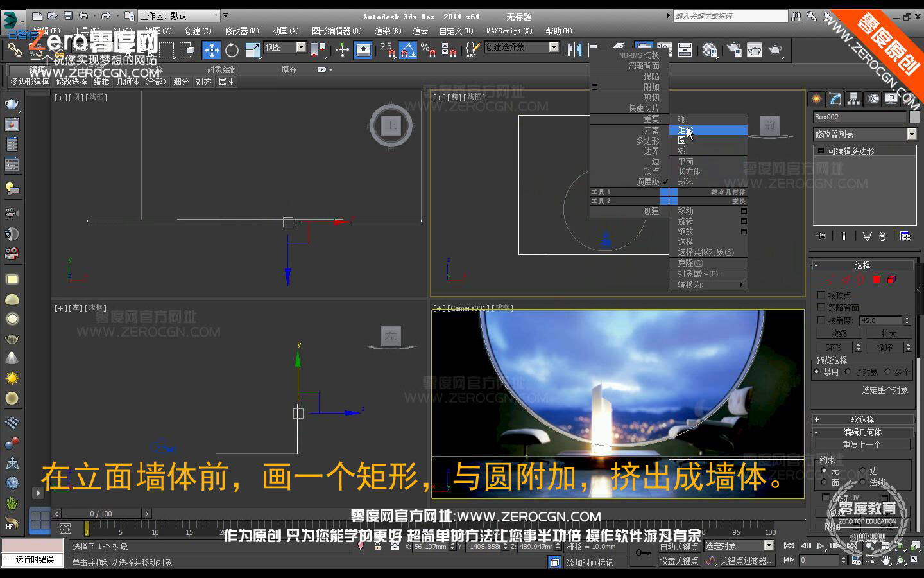Select the Scale tool in main toolbar
Screen dimensions: 924x578
tap(253, 49)
